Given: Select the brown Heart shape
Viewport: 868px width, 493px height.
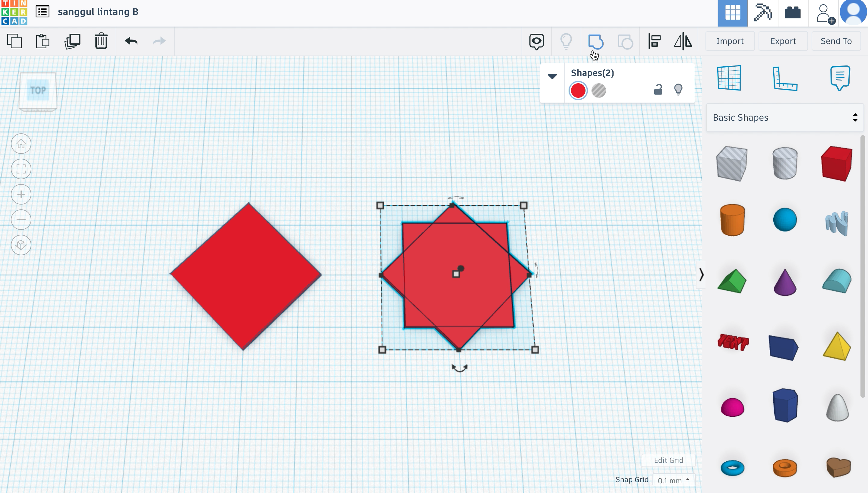Looking at the screenshot, I should (838, 467).
